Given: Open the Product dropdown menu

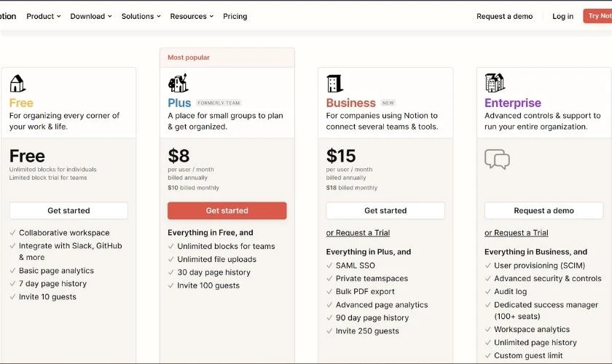Looking at the screenshot, I should tap(43, 17).
